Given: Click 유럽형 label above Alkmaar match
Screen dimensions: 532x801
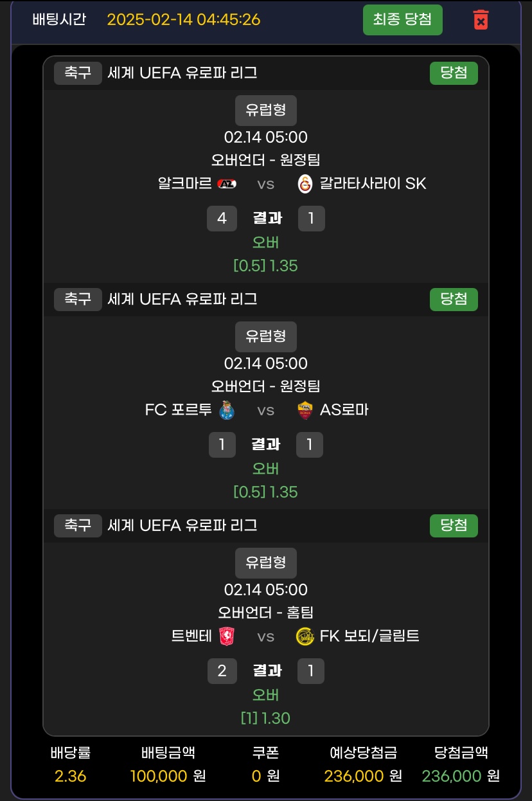Looking at the screenshot, I should coord(265,110).
